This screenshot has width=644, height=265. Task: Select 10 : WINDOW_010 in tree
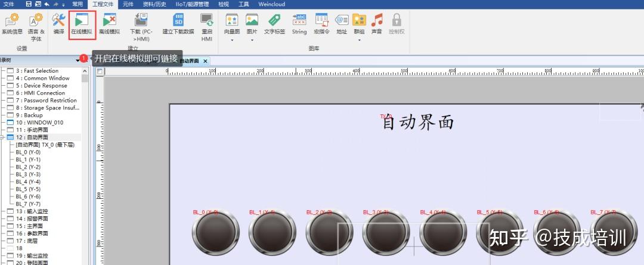click(39, 123)
